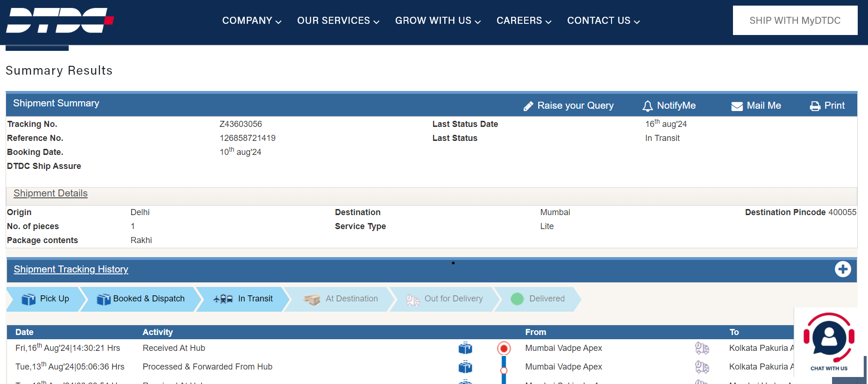Open the CAREERS dropdown menu

click(524, 21)
